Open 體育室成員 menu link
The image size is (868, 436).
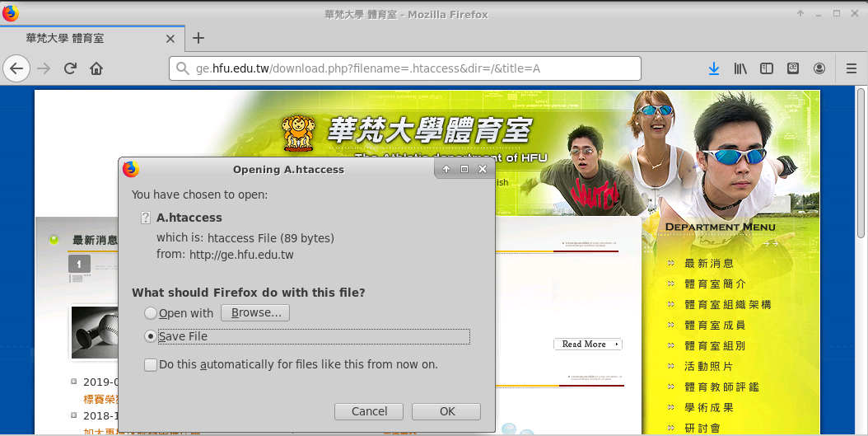click(x=715, y=326)
